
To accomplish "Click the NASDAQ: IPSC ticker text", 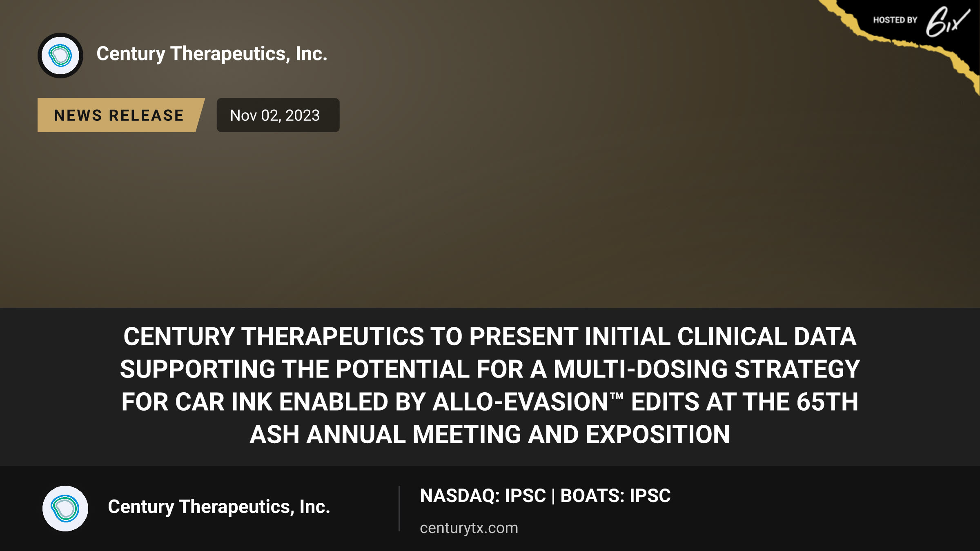I will (x=483, y=496).
